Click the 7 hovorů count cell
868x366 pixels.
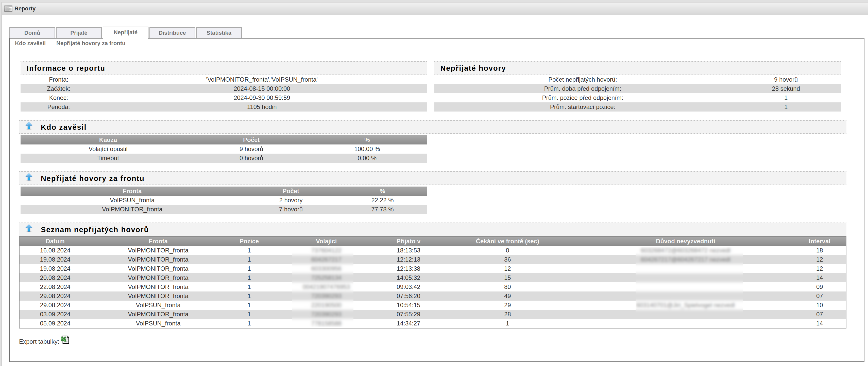pyautogui.click(x=291, y=209)
